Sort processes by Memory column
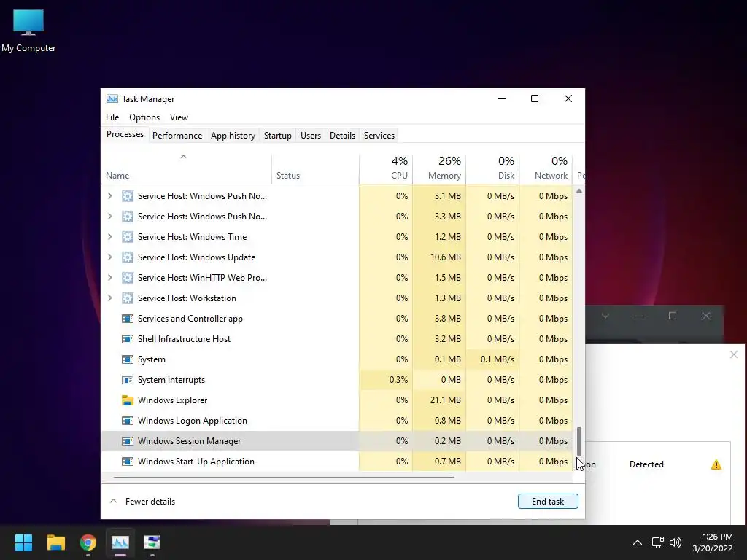747x560 pixels. [439, 168]
